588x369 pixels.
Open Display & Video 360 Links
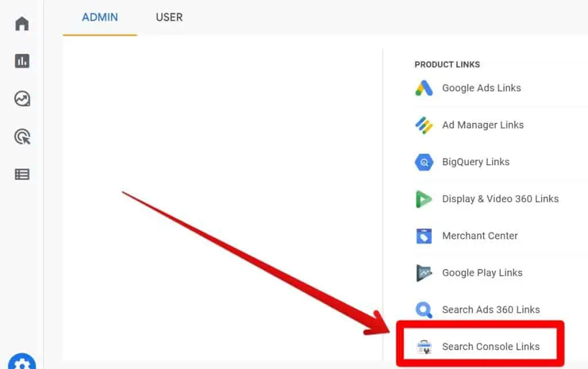point(500,199)
